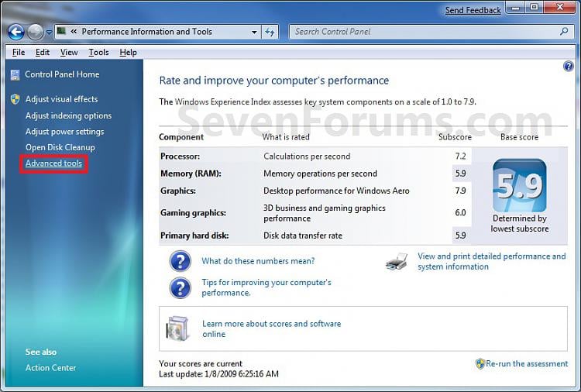
Task: Open Advanced tools
Action: 53,163
